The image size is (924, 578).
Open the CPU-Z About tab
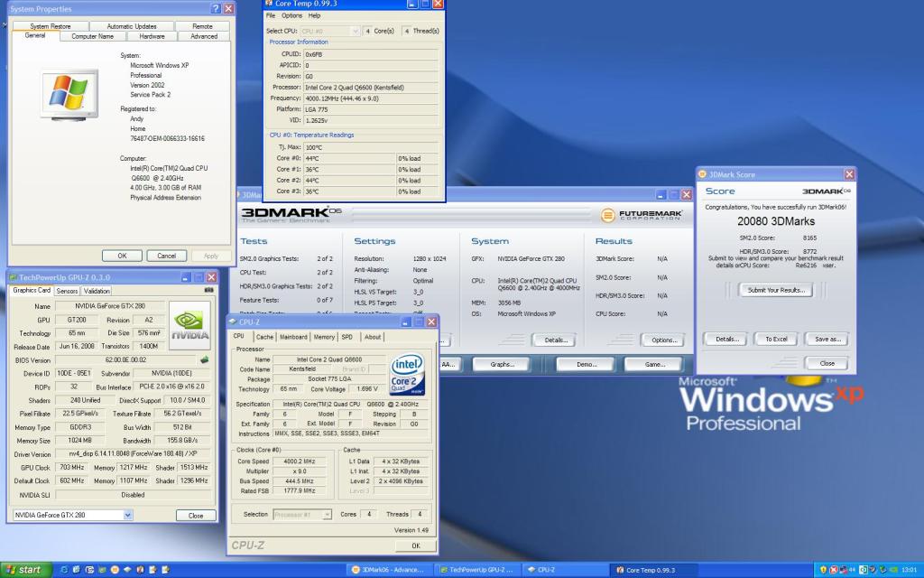coord(373,337)
